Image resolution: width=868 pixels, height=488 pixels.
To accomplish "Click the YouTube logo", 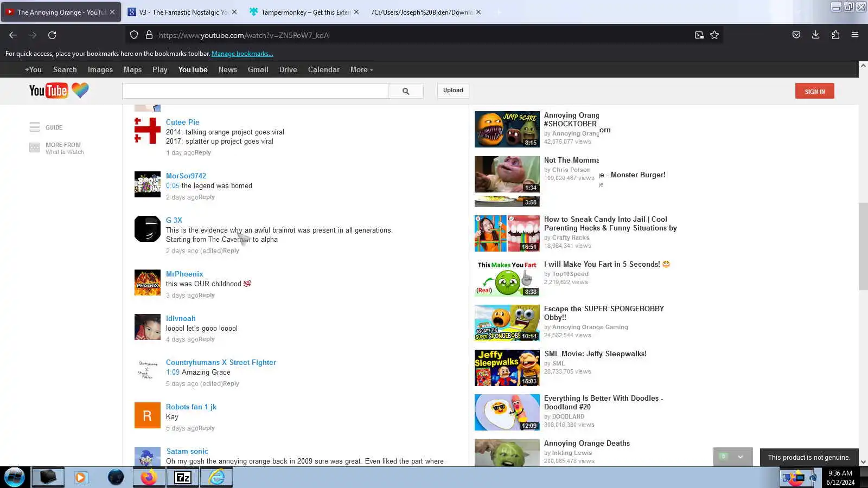I will [59, 91].
